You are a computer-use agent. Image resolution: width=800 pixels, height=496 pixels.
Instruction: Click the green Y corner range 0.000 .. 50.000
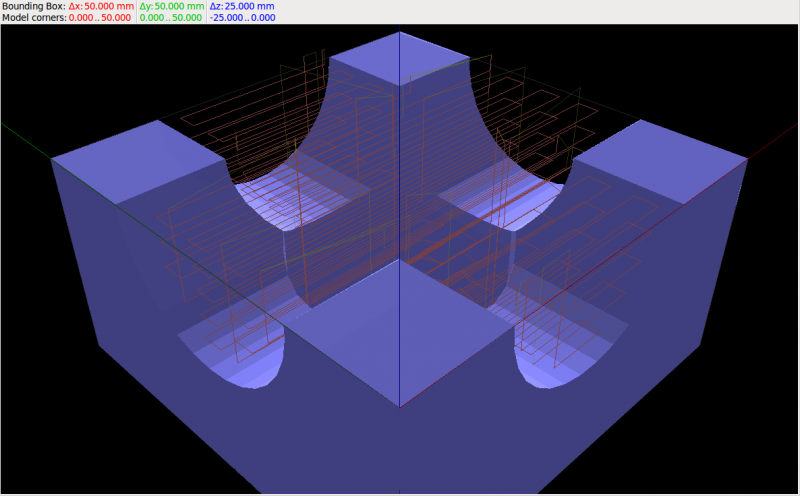pos(172,18)
